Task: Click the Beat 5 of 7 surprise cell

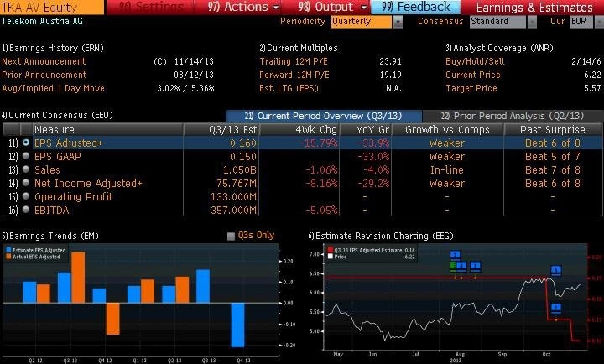Action: pyautogui.click(x=552, y=156)
